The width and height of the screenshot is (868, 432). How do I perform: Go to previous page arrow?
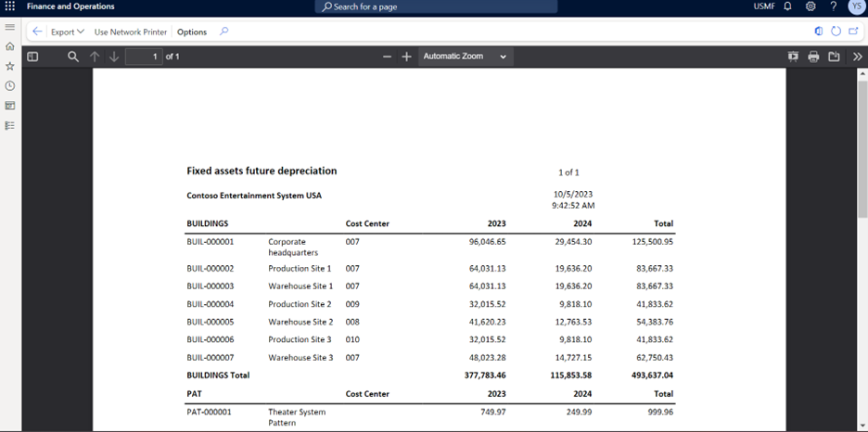tap(95, 57)
